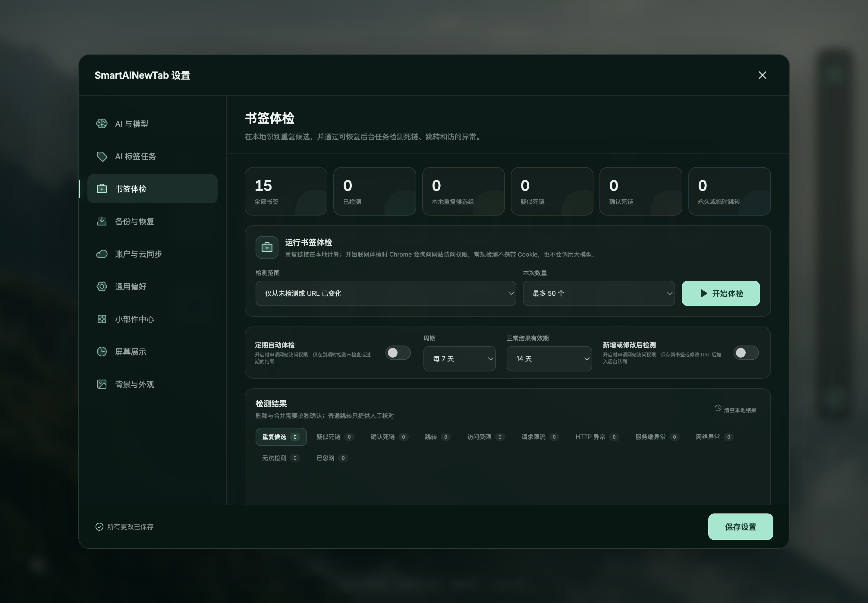This screenshot has height=603, width=868.
Task: Open the 周期 dropdown showing 每 7 天
Action: click(x=459, y=358)
